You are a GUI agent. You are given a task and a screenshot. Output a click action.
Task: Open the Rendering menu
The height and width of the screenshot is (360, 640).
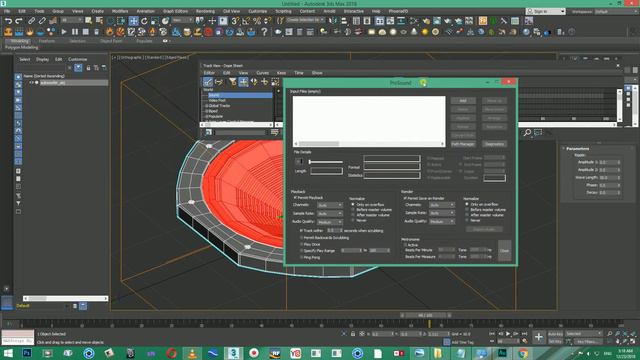click(205, 11)
